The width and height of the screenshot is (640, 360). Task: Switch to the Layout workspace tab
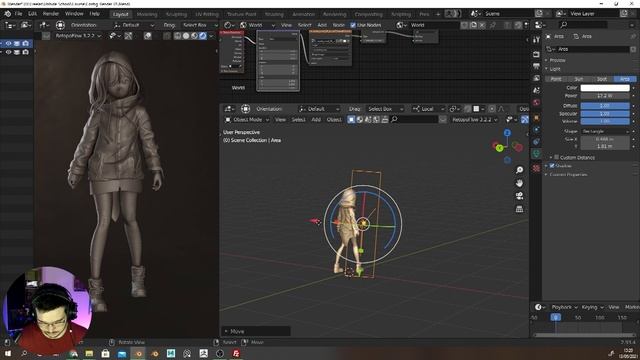pyautogui.click(x=120, y=14)
